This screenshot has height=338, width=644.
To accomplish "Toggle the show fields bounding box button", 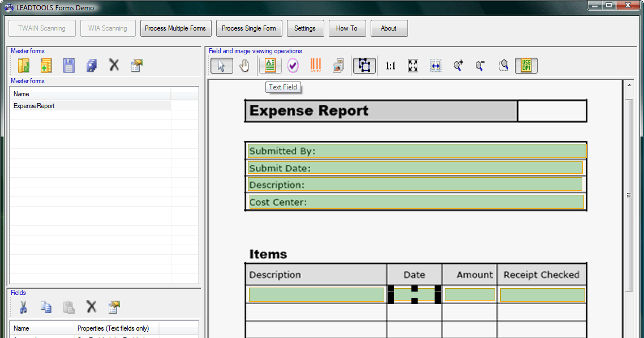I will pyautogui.click(x=364, y=66).
